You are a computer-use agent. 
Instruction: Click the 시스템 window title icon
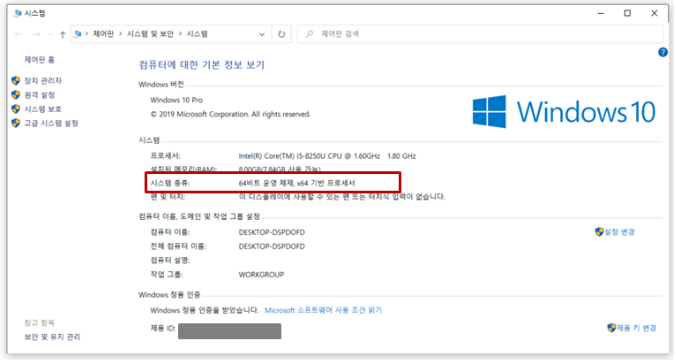click(17, 13)
